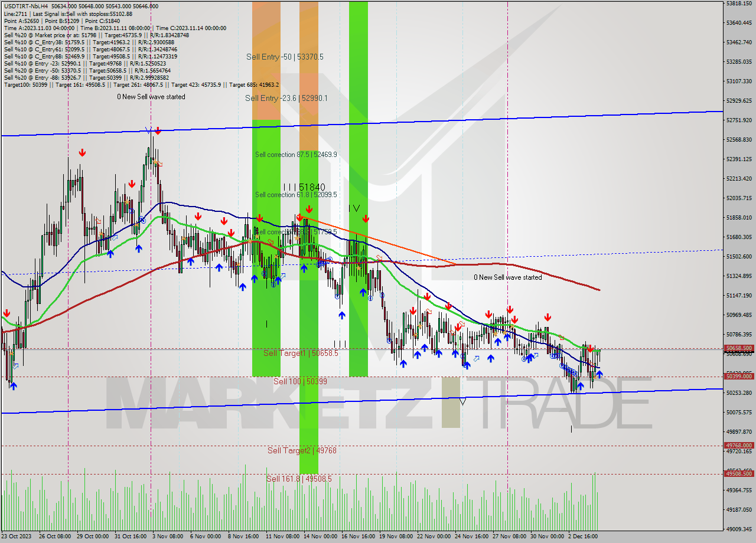Click the '2 Dec 16:00' date label

(x=584, y=537)
